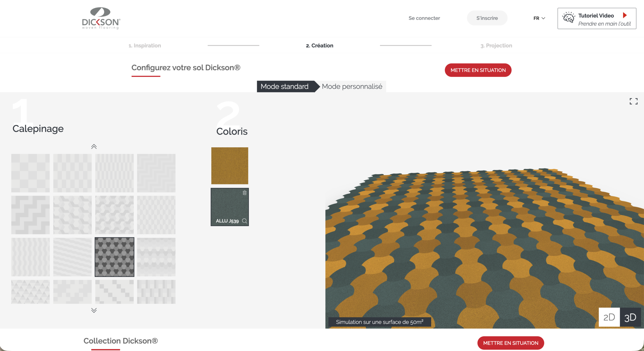This screenshot has height=351, width=644.
Task: Click the Dickson woven flooring logo
Action: point(101,18)
